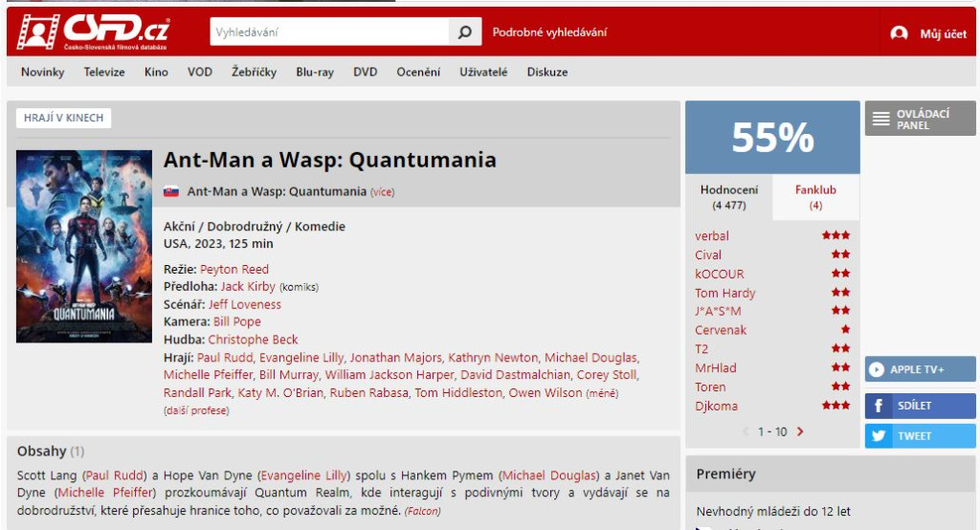Click the 55% rating box
The height and width of the screenshot is (530, 980).
[x=772, y=138]
